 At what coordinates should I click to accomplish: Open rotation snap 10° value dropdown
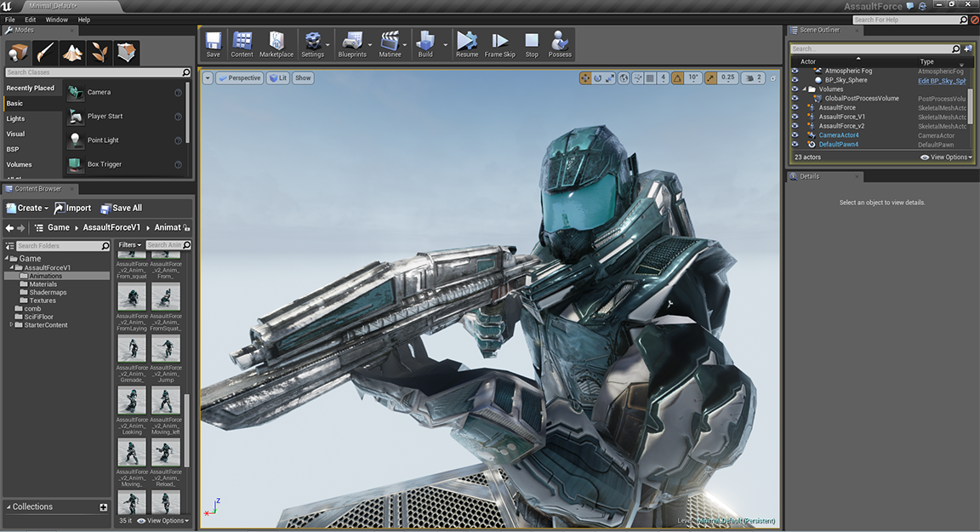693,78
